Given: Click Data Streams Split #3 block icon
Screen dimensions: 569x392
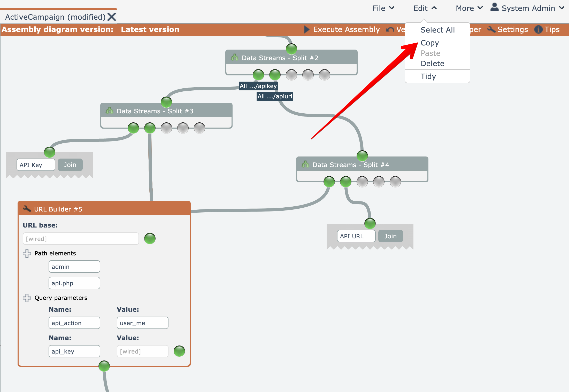Looking at the screenshot, I should pos(109,111).
